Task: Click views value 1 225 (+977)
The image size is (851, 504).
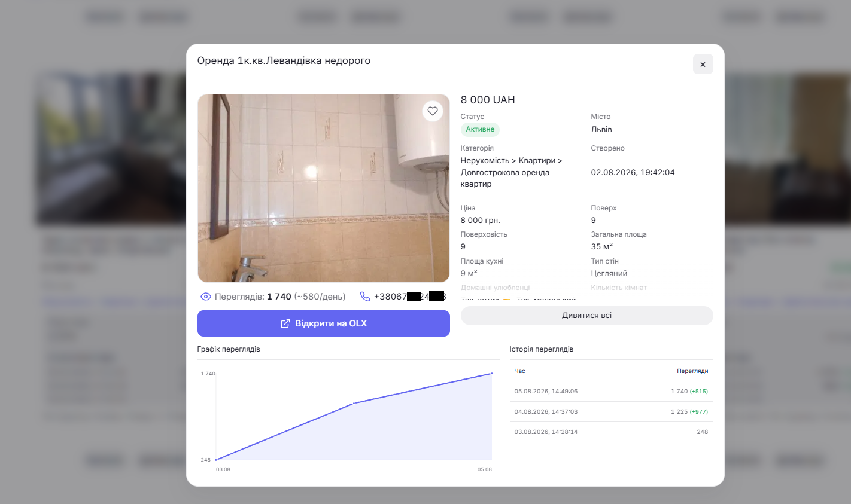Action: (689, 412)
